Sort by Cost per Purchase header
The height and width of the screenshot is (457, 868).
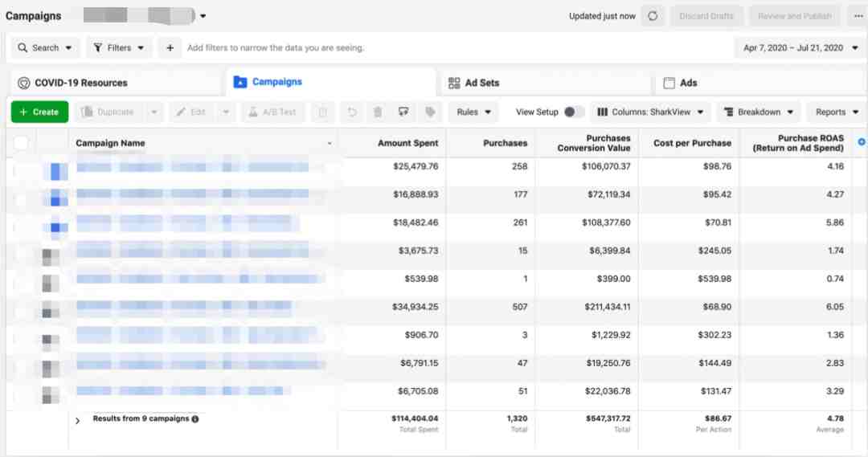click(x=689, y=143)
